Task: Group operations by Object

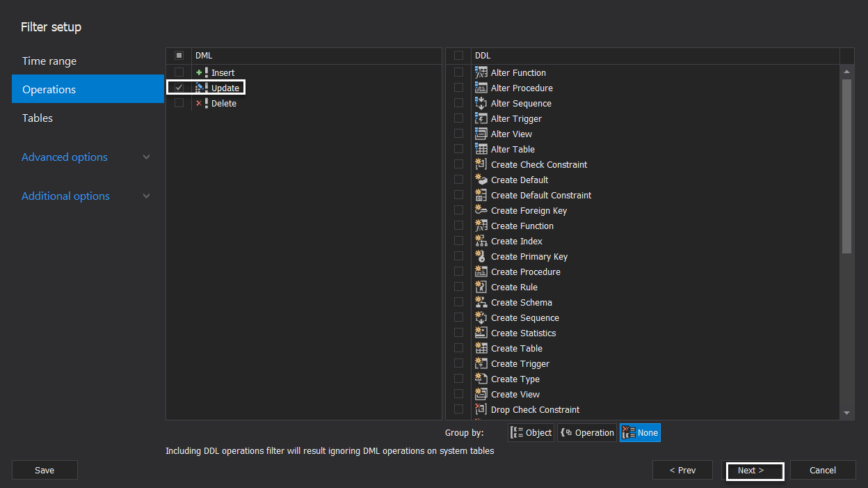Action: point(532,433)
